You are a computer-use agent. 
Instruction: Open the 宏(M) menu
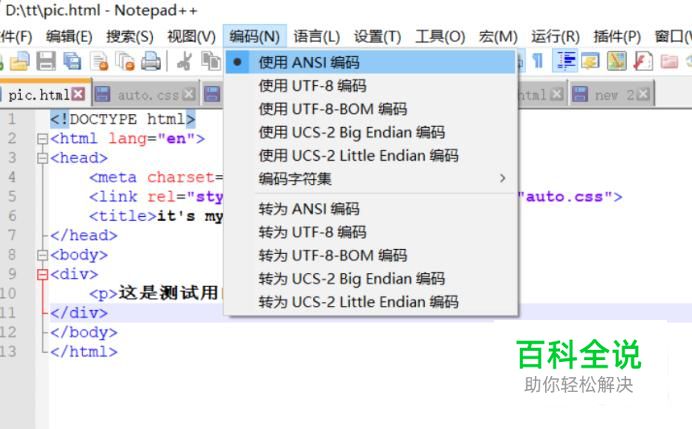click(x=498, y=37)
